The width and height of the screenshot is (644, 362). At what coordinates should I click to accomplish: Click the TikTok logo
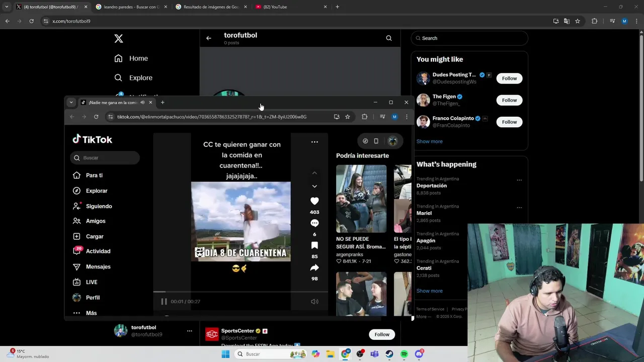93,139
